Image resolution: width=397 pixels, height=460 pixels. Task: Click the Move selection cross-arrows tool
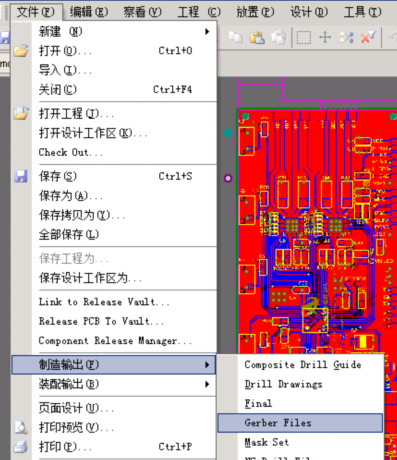click(325, 37)
